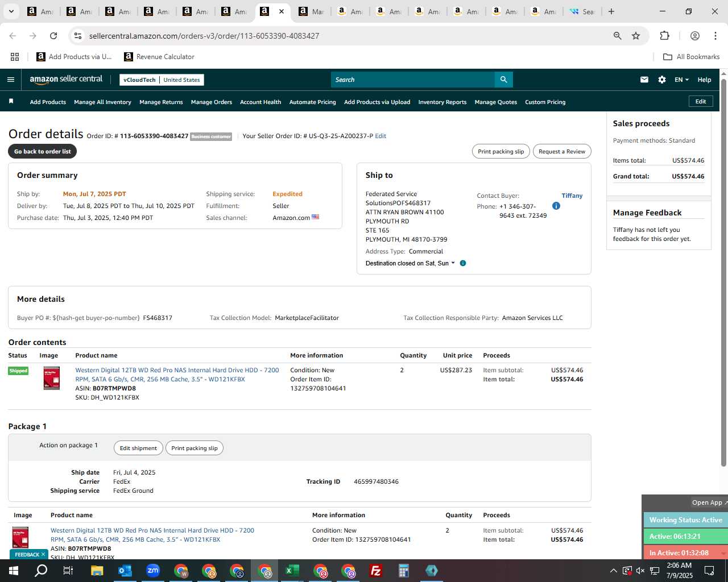Open the tab search dropdown arrow

[x=11, y=11]
